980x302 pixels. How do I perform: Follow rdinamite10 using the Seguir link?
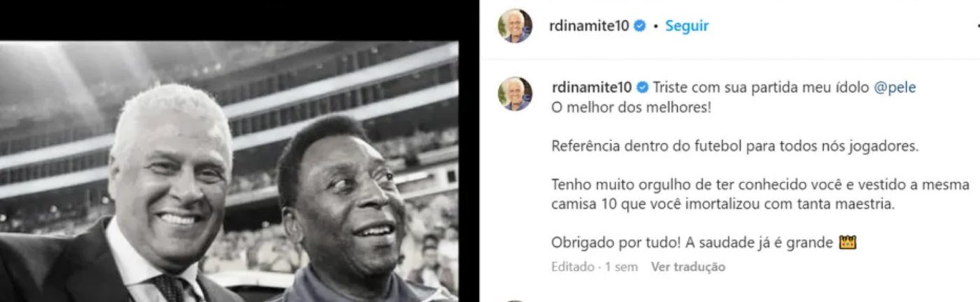coord(687,26)
